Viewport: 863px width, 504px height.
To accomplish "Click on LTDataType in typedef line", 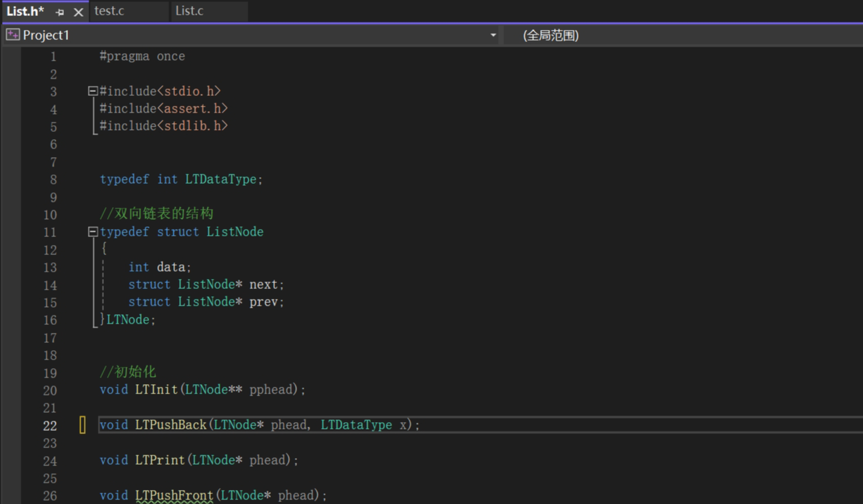I will coord(220,179).
